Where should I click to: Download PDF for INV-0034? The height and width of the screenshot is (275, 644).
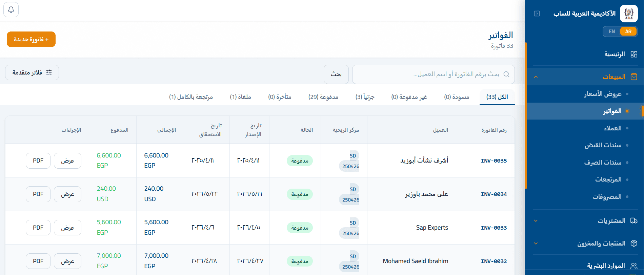[x=38, y=194]
